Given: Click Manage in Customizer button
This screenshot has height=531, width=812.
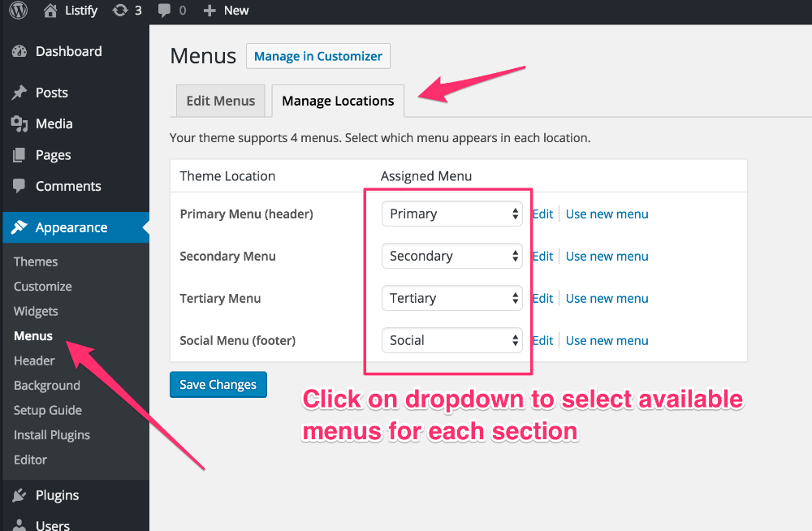Looking at the screenshot, I should 318,56.
